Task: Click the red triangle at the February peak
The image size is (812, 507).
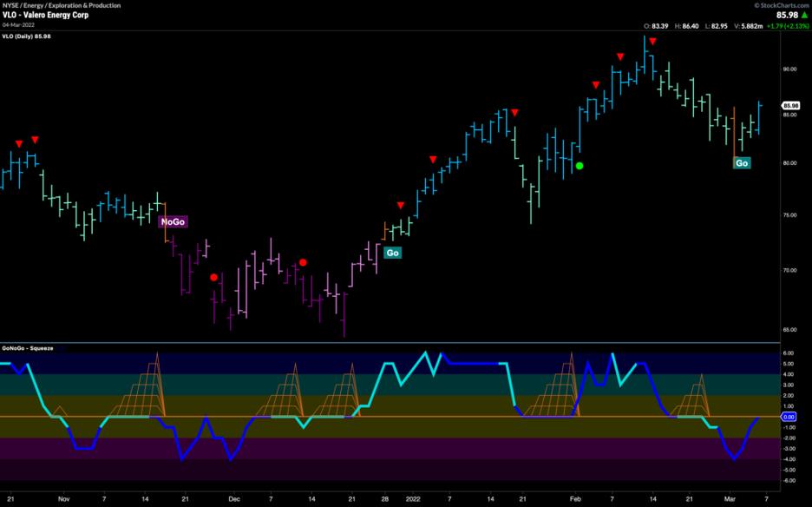Action: [x=652, y=42]
